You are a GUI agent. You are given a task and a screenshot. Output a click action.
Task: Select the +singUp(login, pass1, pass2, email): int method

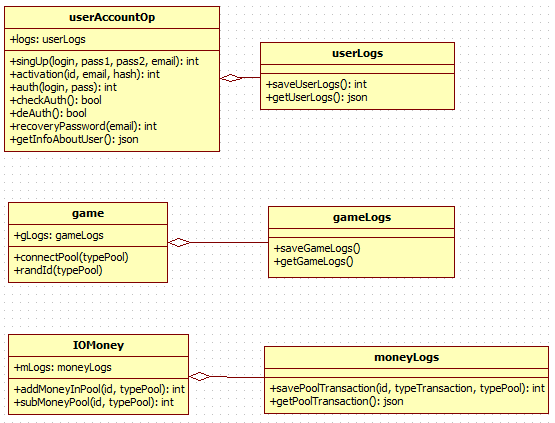click(x=104, y=61)
